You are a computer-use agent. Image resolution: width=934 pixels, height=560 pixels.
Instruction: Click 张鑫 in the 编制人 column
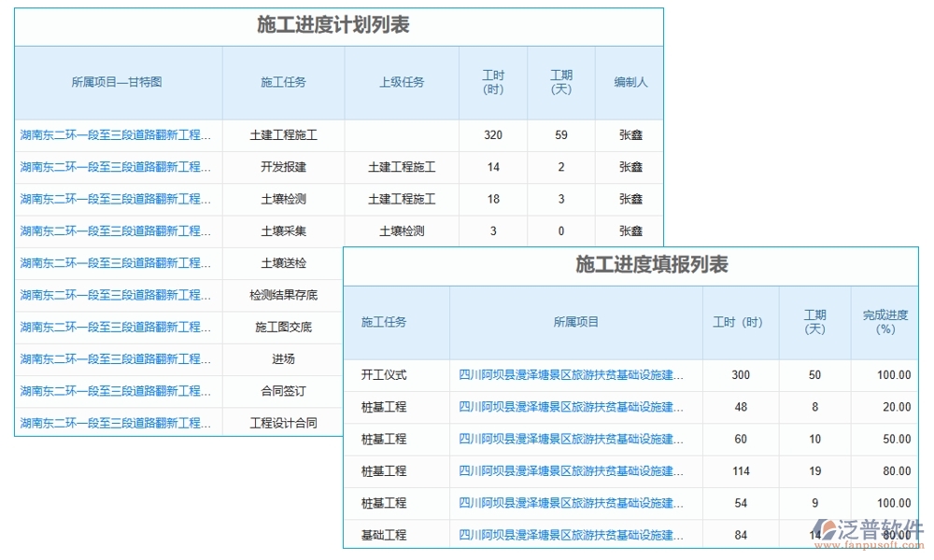pos(630,134)
